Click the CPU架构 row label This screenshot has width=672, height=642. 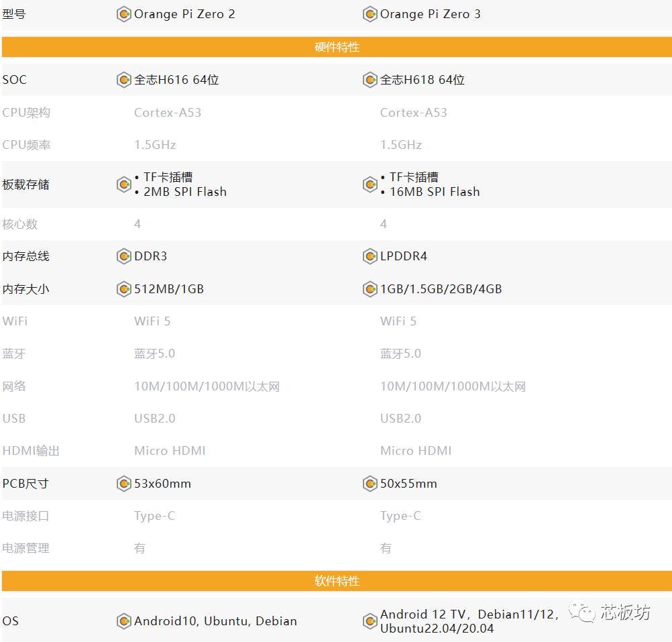point(26,113)
